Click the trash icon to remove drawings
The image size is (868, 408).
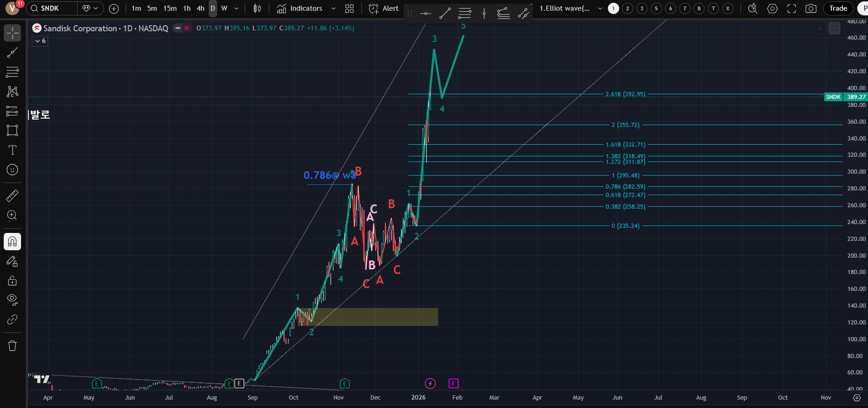pyautogui.click(x=13, y=345)
